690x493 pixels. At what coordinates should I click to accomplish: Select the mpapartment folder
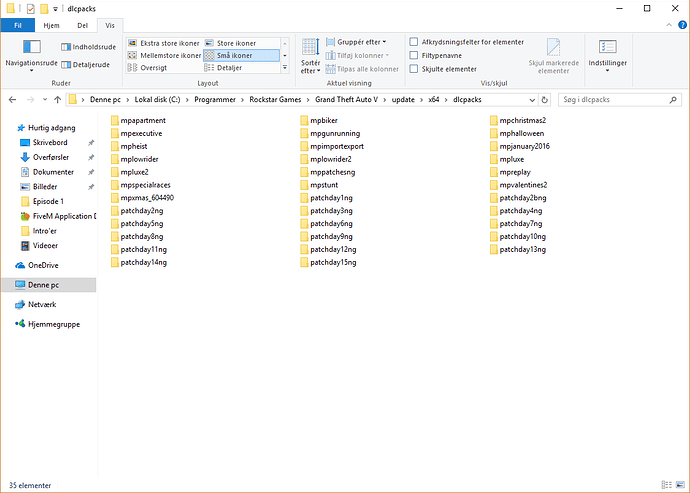[138, 120]
